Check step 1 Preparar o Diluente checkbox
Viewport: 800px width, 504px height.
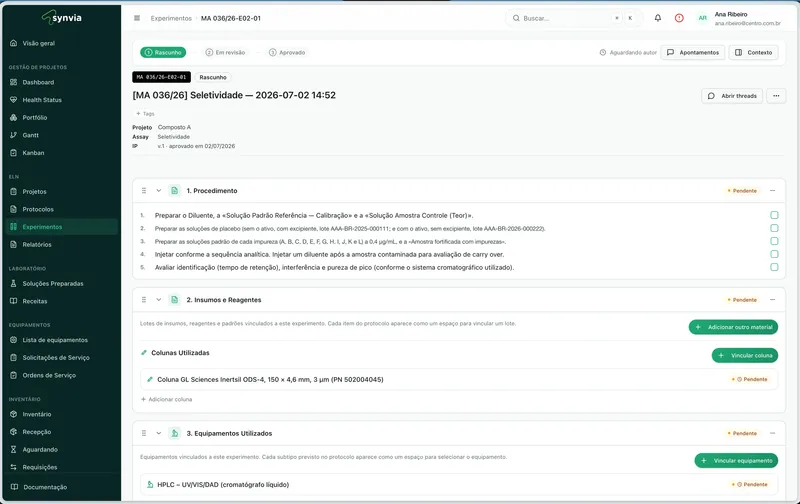tap(774, 215)
